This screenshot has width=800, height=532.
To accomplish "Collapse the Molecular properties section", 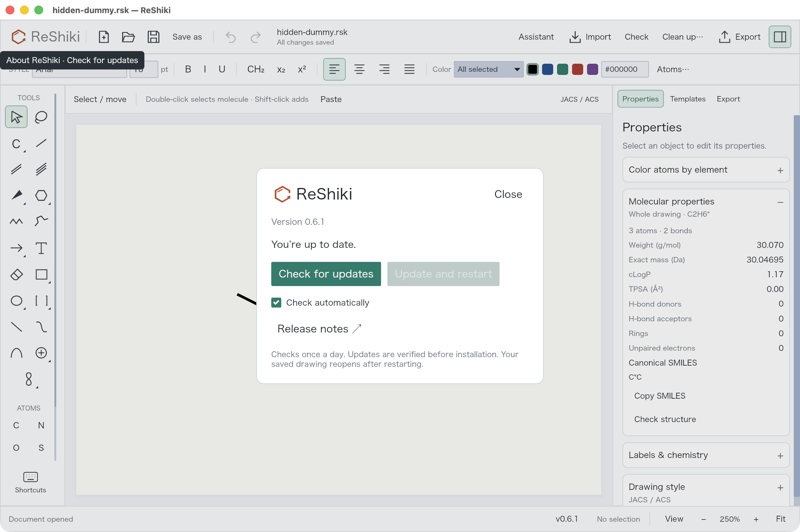I will click(780, 202).
